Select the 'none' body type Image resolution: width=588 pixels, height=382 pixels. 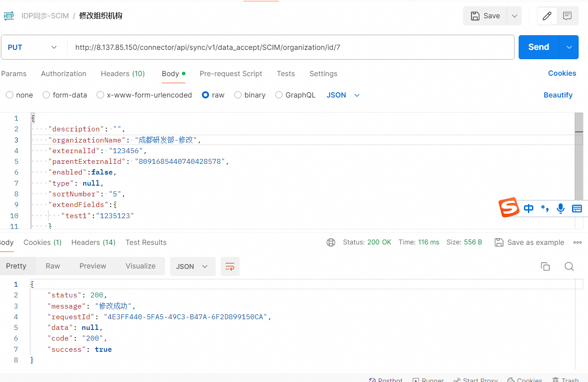[x=20, y=95]
